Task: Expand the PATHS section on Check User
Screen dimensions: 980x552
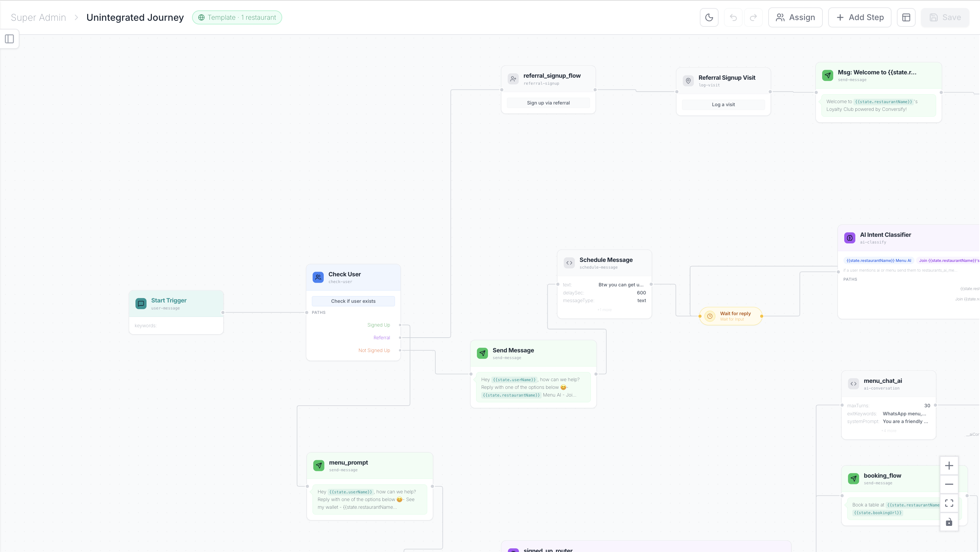Action: point(318,313)
